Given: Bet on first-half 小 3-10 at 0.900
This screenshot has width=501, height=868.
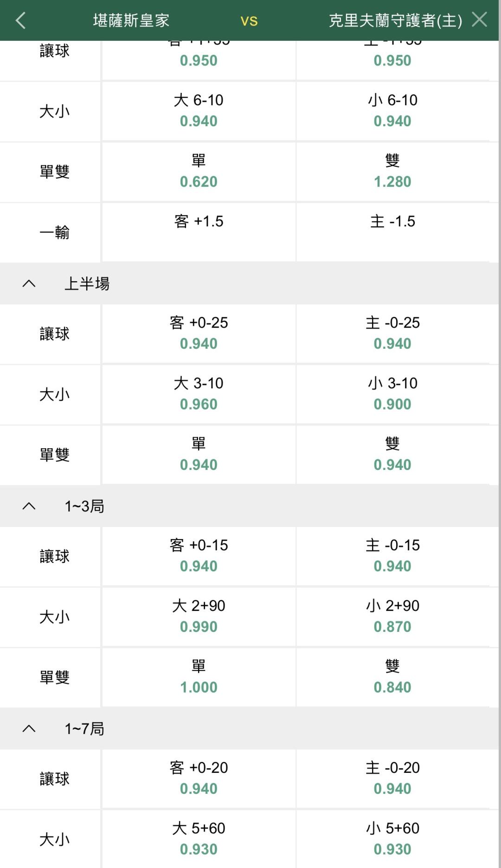Looking at the screenshot, I should [392, 394].
